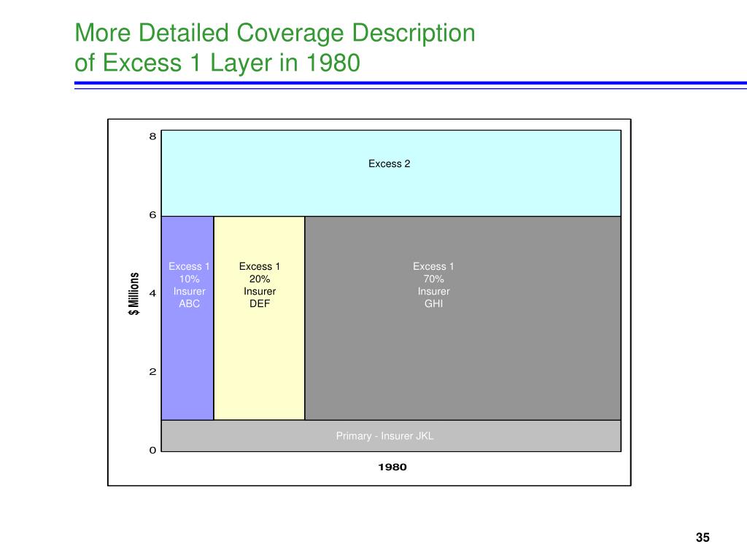Click the 'Excess 1 10% Insurer ABC' block label
The width and height of the screenshot is (747, 560).
(189, 285)
